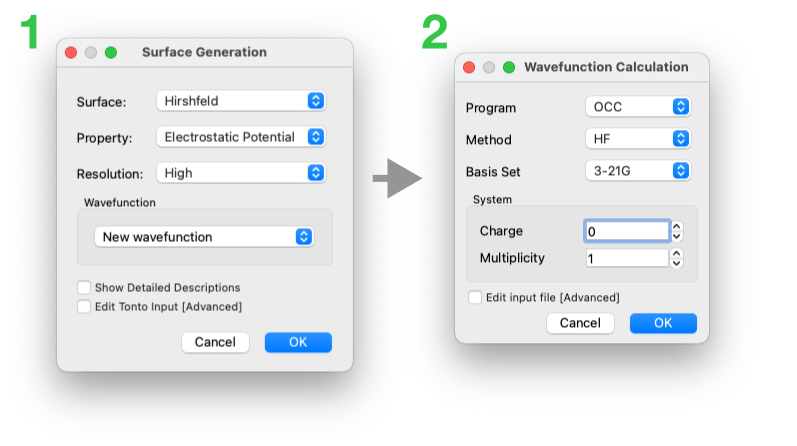Confirm Wavefunction Calculation with OK
This screenshot has width=797, height=446.
(x=663, y=323)
